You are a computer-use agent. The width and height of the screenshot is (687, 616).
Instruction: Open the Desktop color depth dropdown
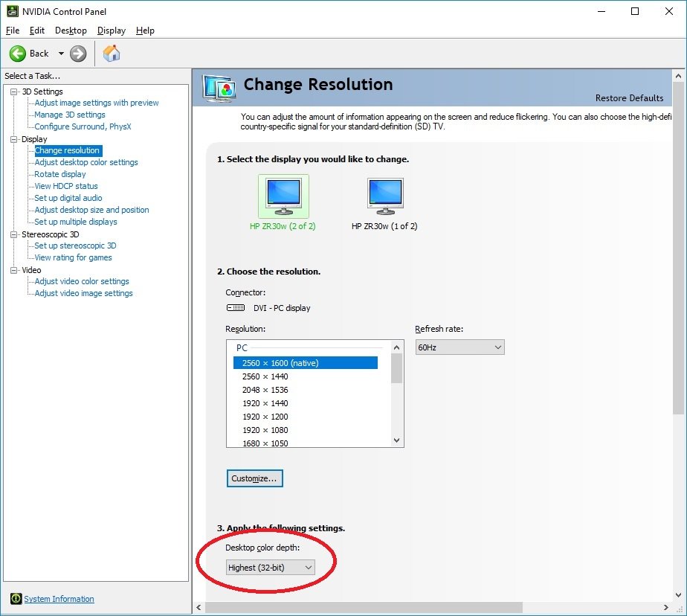271,568
